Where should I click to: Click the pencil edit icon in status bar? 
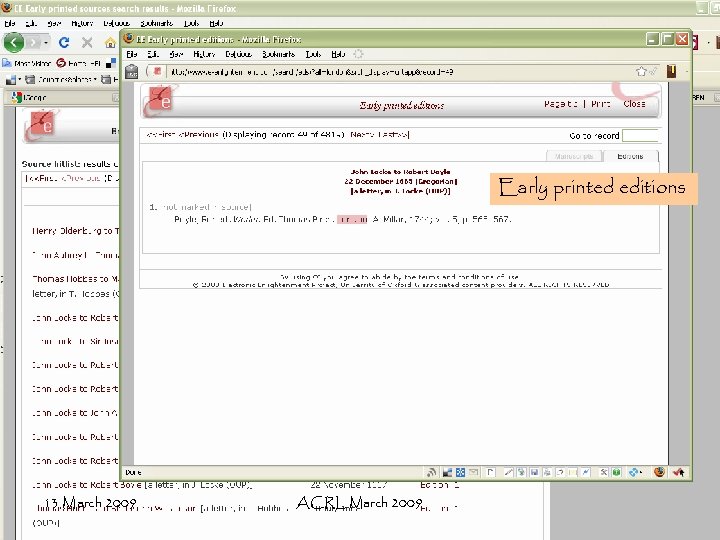tap(508, 472)
